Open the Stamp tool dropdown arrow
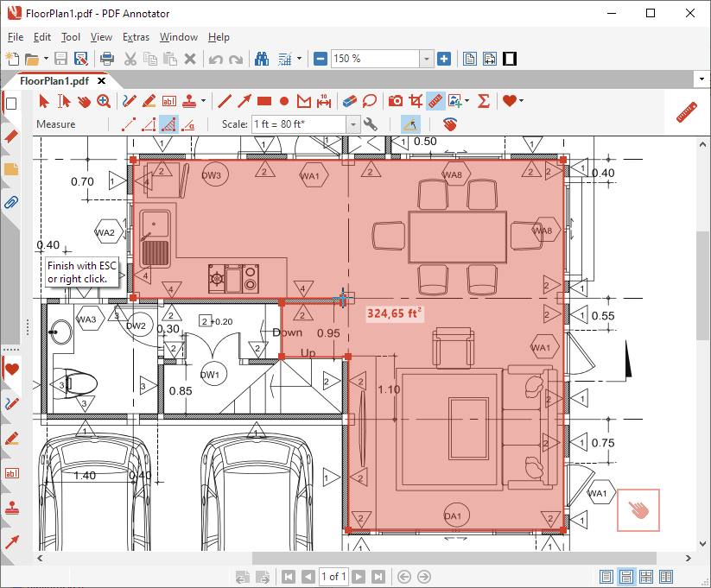 tap(203, 101)
